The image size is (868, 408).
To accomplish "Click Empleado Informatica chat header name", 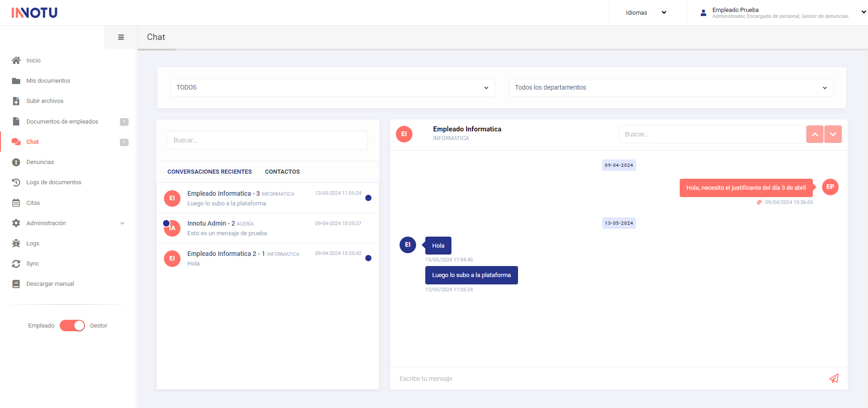I will pyautogui.click(x=467, y=129).
